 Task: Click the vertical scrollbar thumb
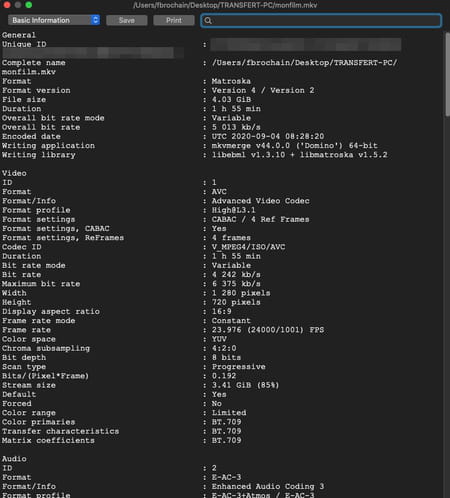(x=447, y=74)
